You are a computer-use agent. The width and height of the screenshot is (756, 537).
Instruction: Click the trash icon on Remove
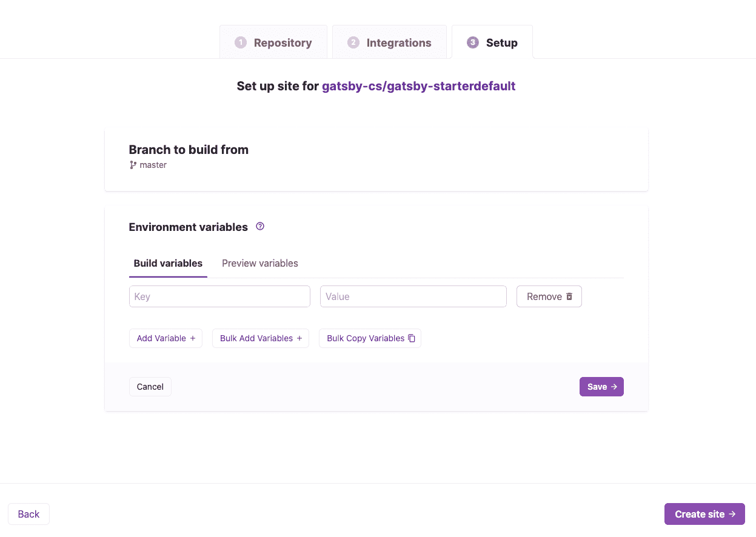click(x=569, y=296)
